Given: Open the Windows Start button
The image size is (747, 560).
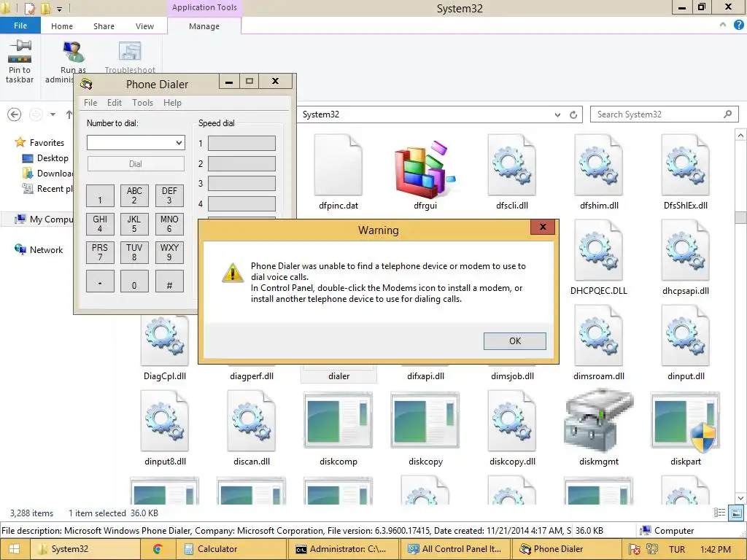Looking at the screenshot, I should [15, 549].
